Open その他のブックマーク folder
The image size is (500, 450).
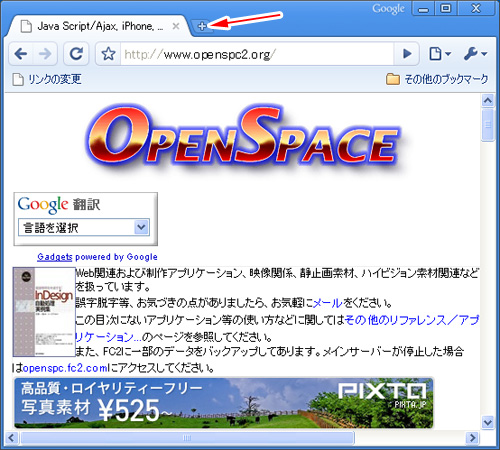point(437,79)
